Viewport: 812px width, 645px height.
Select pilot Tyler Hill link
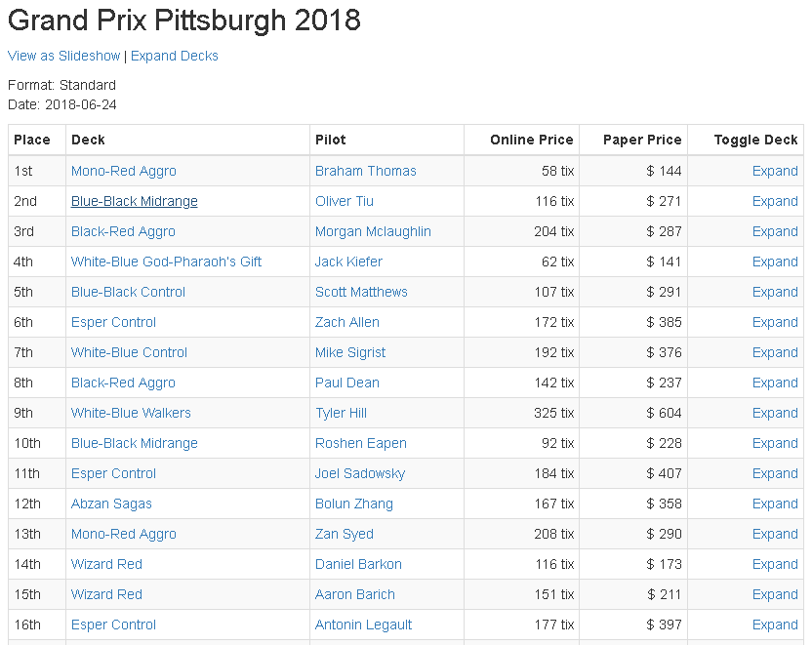341,413
